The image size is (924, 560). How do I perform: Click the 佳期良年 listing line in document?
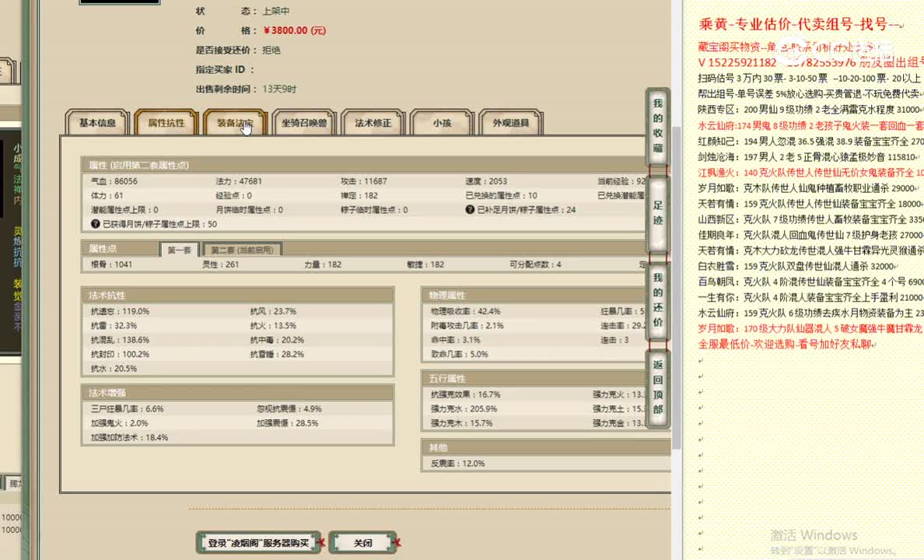[x=810, y=235]
